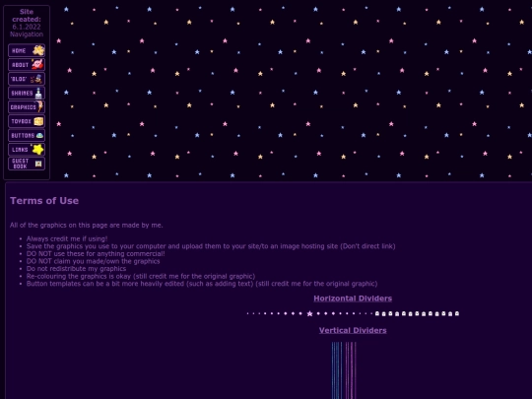Click the 'Re-colouring the graphics is okay' line
This screenshot has width=532, height=399.
(x=141, y=276)
